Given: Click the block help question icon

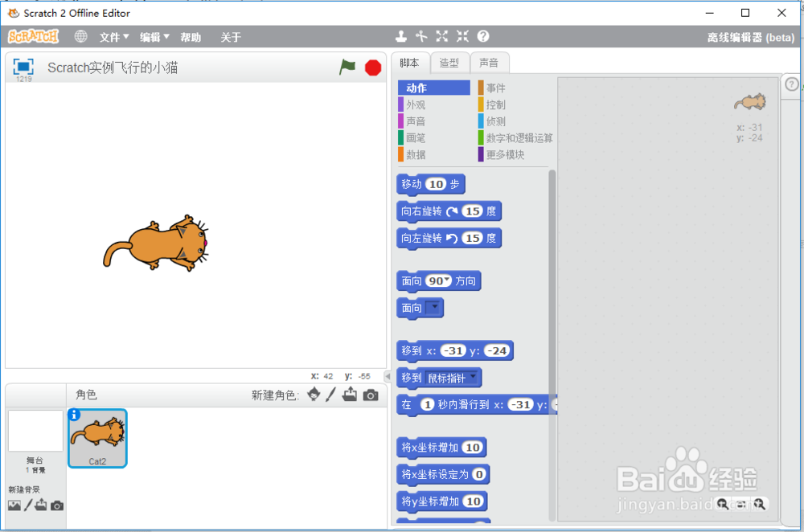Looking at the screenshot, I should coord(483,36).
